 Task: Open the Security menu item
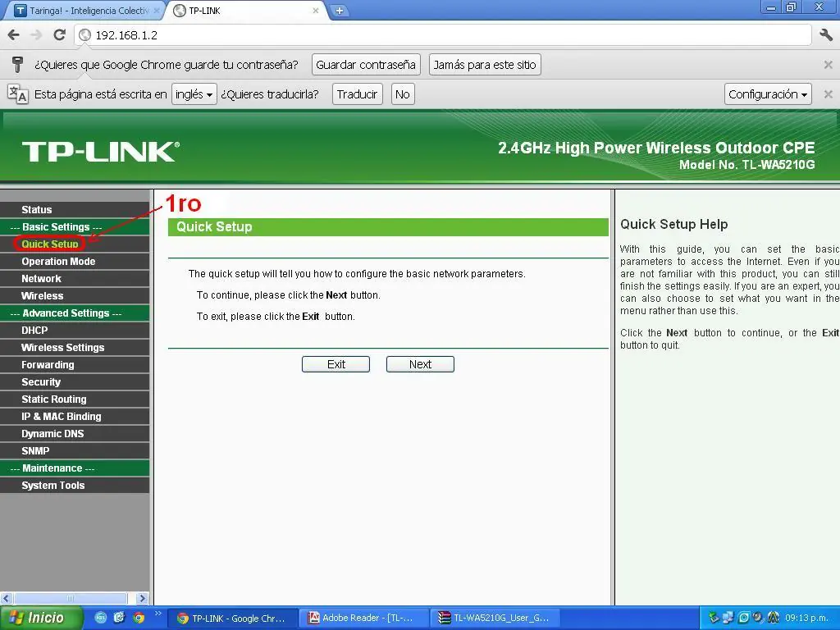(75, 382)
